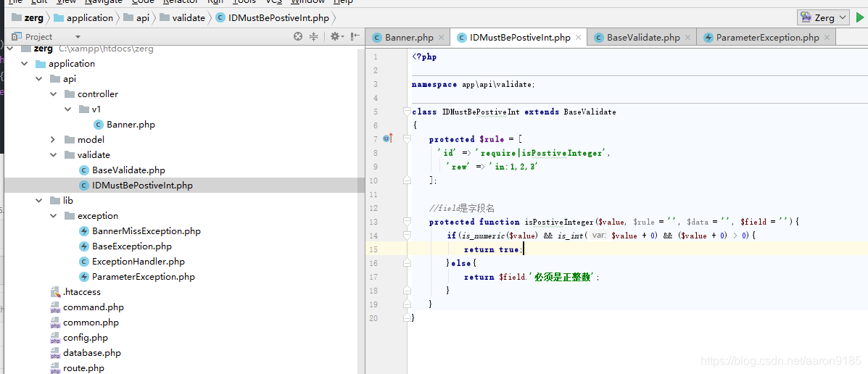Close the ParameterException.php tab
This screenshot has width=868, height=374.
coord(827,38)
